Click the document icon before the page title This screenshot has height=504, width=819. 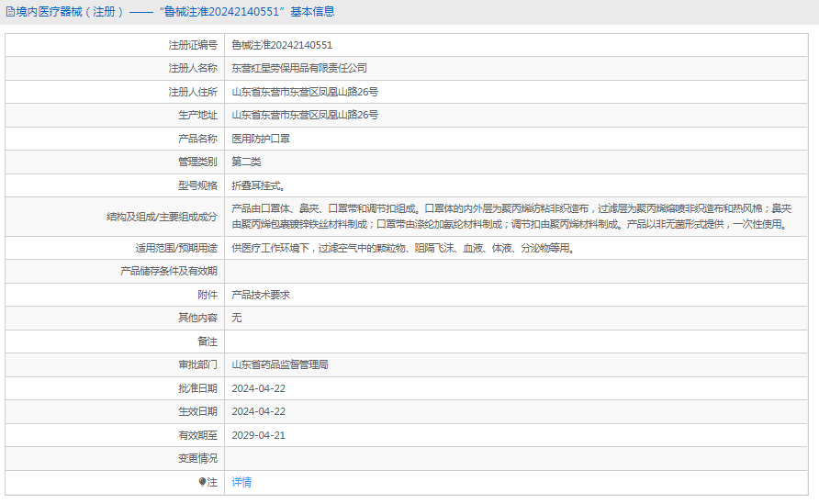10,12
